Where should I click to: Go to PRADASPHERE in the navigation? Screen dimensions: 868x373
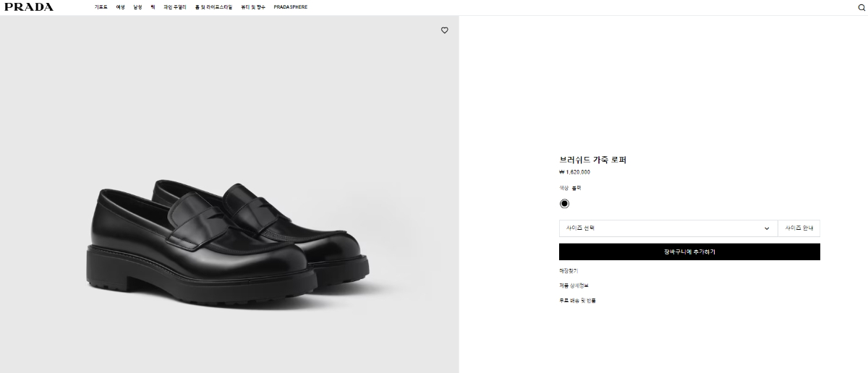(x=291, y=7)
